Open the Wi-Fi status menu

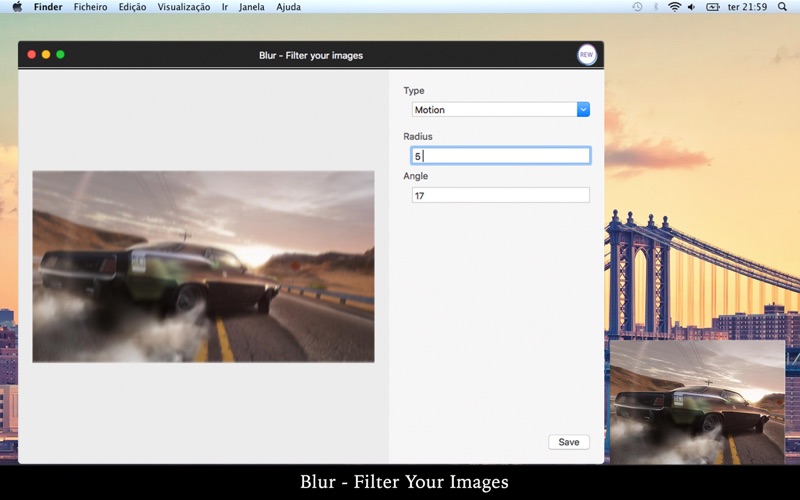point(674,7)
